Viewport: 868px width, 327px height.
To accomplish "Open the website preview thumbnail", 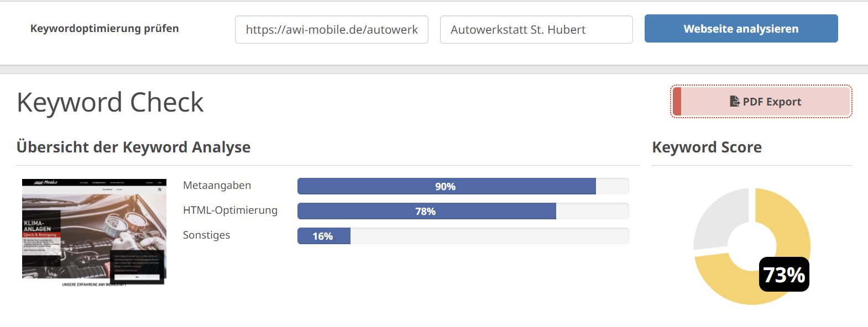I will [x=94, y=233].
